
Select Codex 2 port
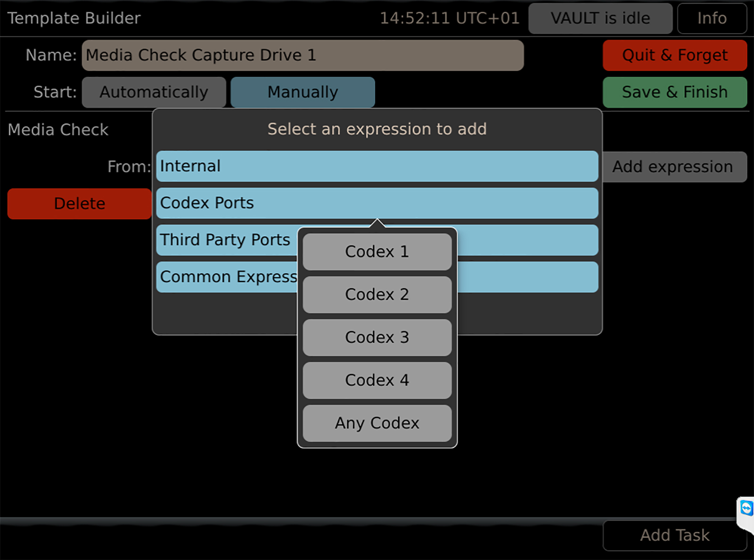tap(377, 295)
